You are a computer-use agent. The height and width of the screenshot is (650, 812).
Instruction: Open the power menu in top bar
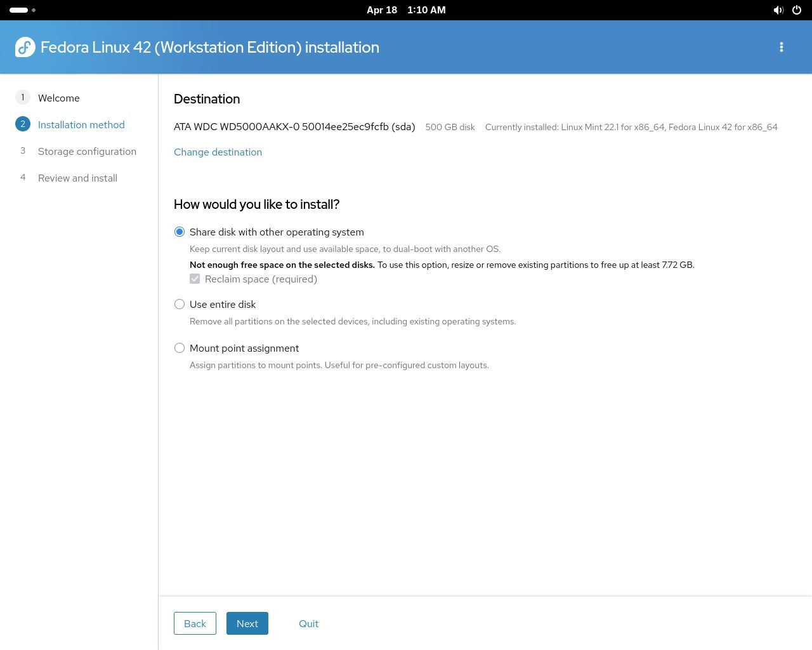[x=797, y=10]
